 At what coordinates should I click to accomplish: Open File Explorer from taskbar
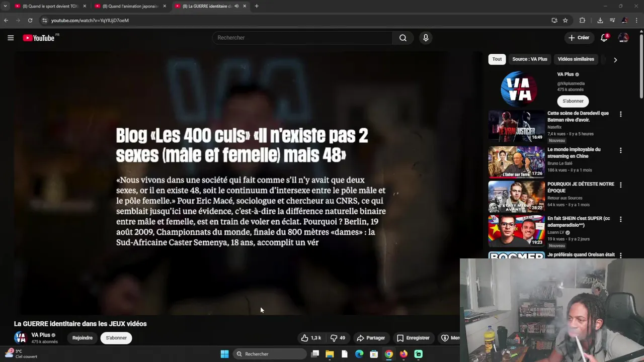[x=330, y=354]
